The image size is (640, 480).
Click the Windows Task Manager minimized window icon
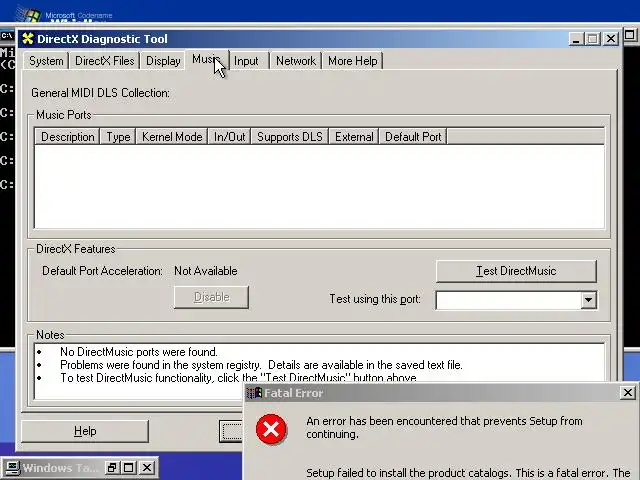[x=12, y=467]
